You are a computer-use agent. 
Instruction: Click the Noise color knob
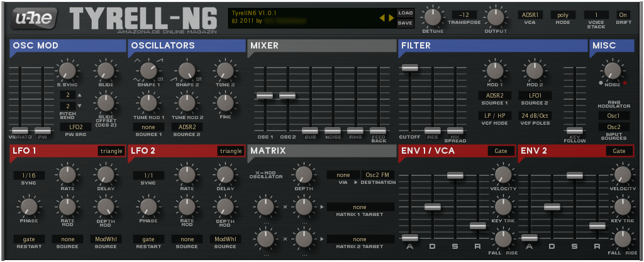(613, 71)
